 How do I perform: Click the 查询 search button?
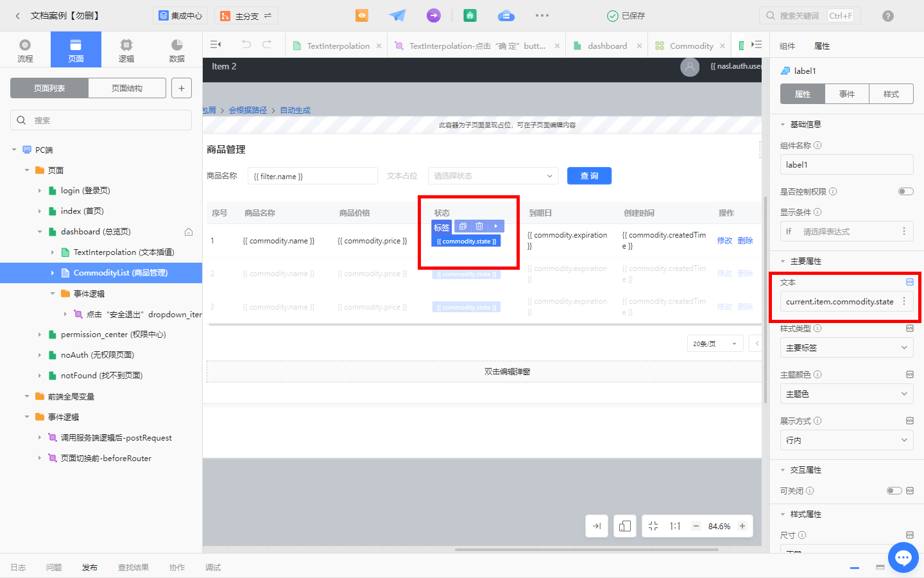tap(589, 175)
